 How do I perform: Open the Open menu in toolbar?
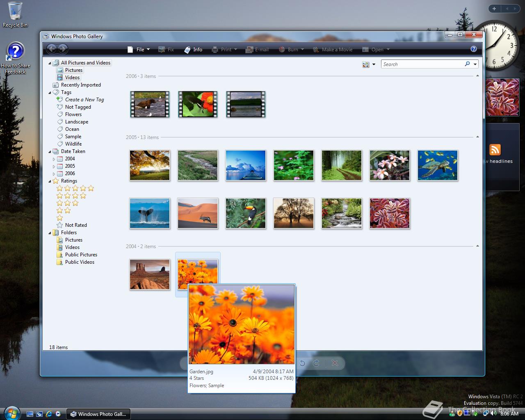coord(376,49)
